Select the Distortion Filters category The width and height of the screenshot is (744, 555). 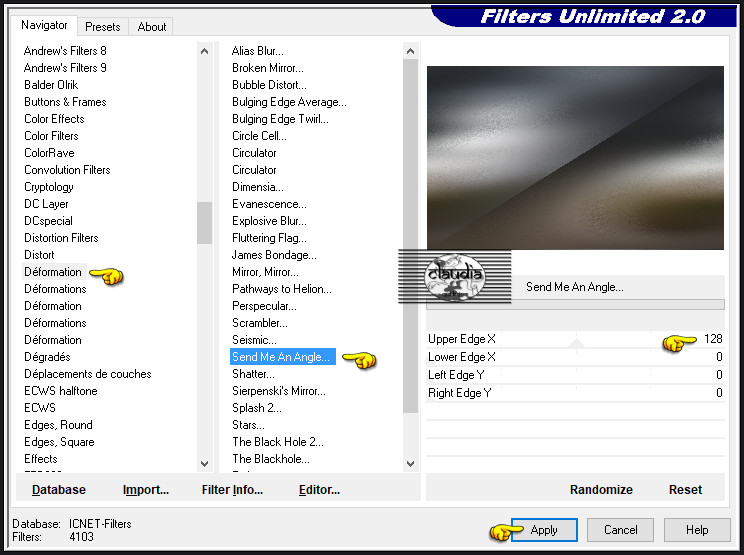(x=61, y=238)
